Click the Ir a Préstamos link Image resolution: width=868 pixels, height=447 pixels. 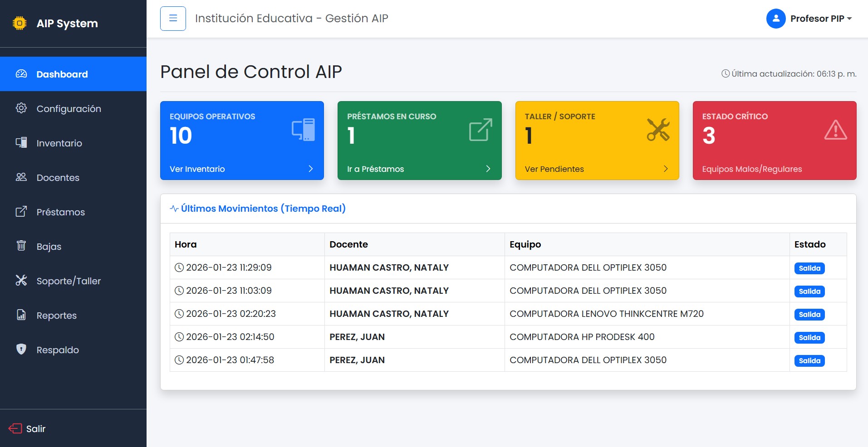tap(375, 169)
